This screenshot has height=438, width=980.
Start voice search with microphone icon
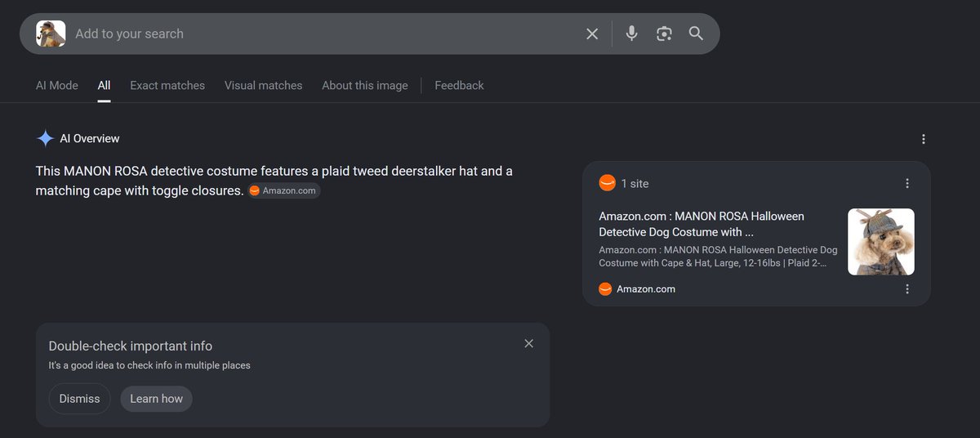[631, 34]
